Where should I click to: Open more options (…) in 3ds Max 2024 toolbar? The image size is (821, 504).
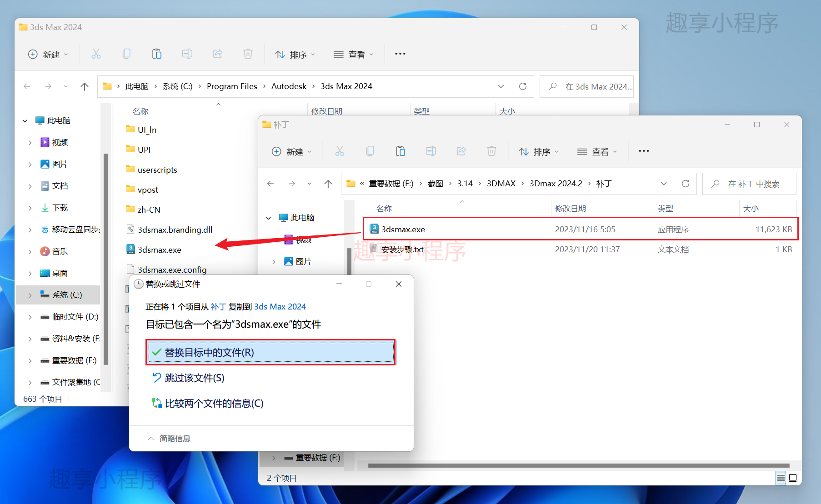point(400,54)
